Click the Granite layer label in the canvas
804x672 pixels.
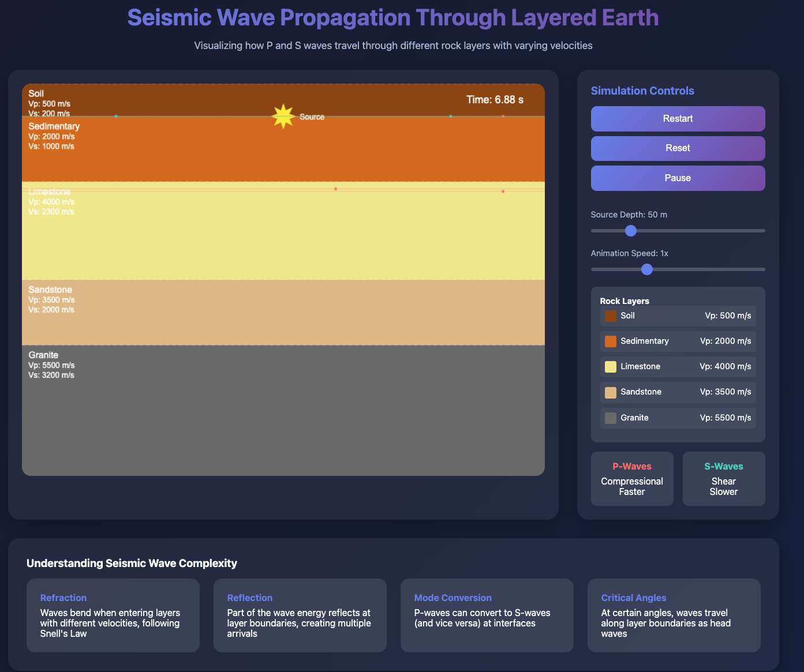click(43, 355)
